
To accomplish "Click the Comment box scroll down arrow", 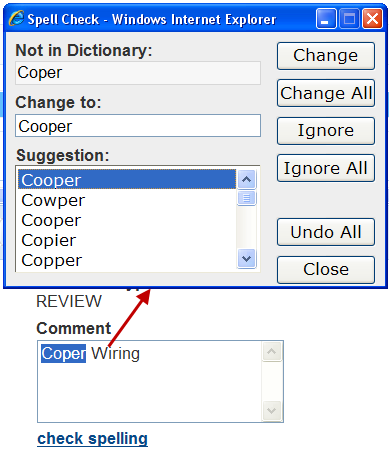I will point(271,411).
